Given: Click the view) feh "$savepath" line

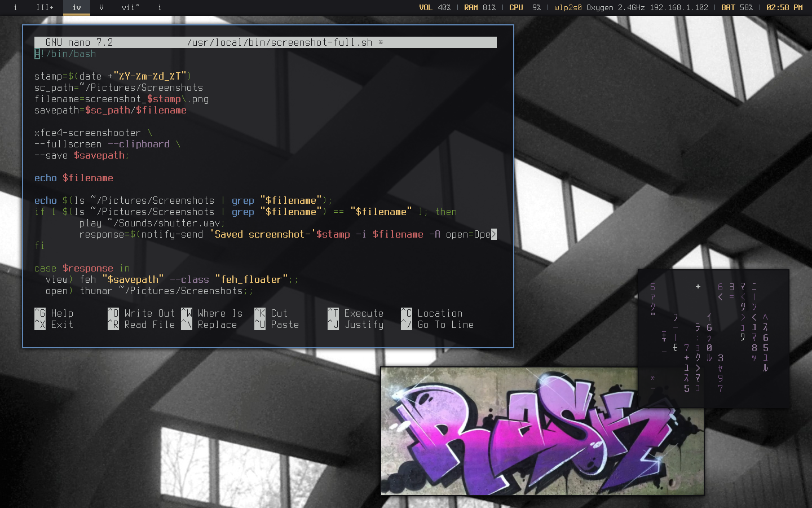Looking at the screenshot, I should click(172, 279).
